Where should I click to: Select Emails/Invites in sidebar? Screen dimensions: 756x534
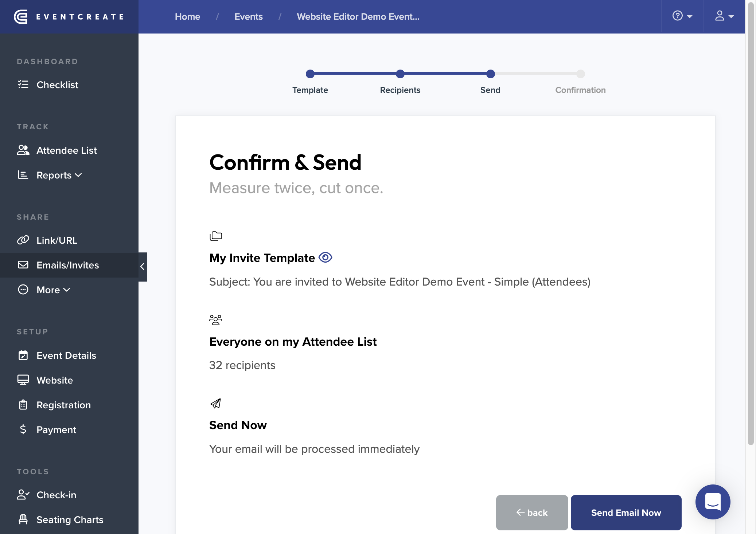tap(69, 265)
